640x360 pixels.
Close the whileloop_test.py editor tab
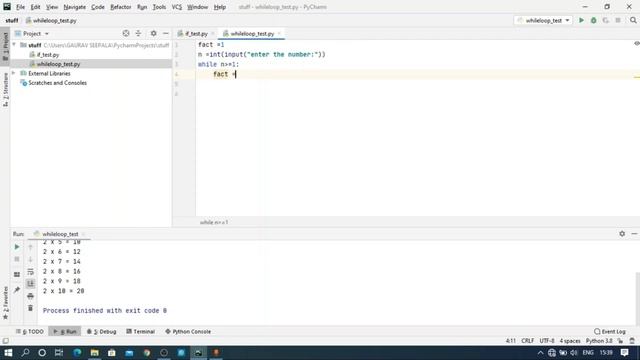(x=279, y=33)
